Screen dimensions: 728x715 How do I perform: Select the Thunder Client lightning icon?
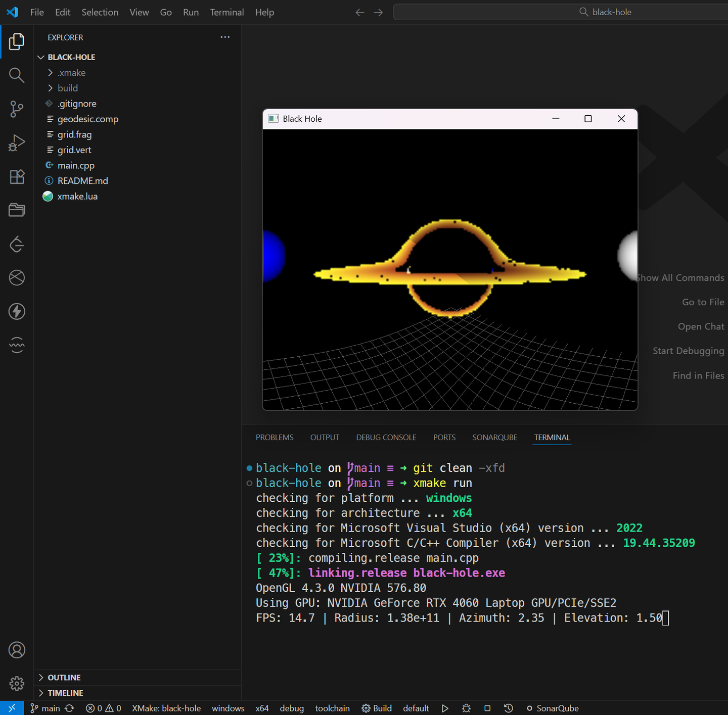[x=17, y=312]
